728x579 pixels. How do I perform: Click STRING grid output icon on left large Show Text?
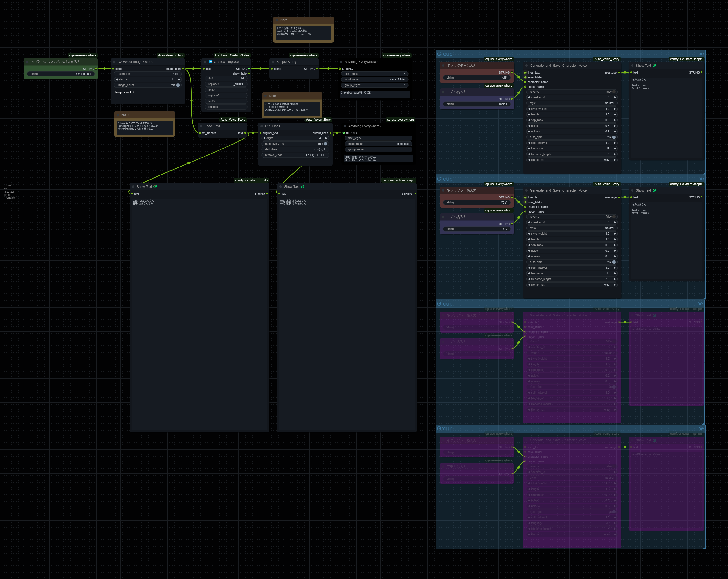coord(267,193)
